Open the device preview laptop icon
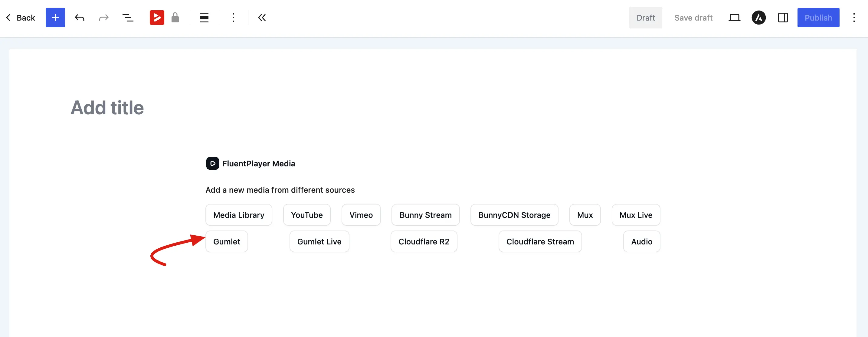The width and height of the screenshot is (868, 337). click(x=734, y=18)
